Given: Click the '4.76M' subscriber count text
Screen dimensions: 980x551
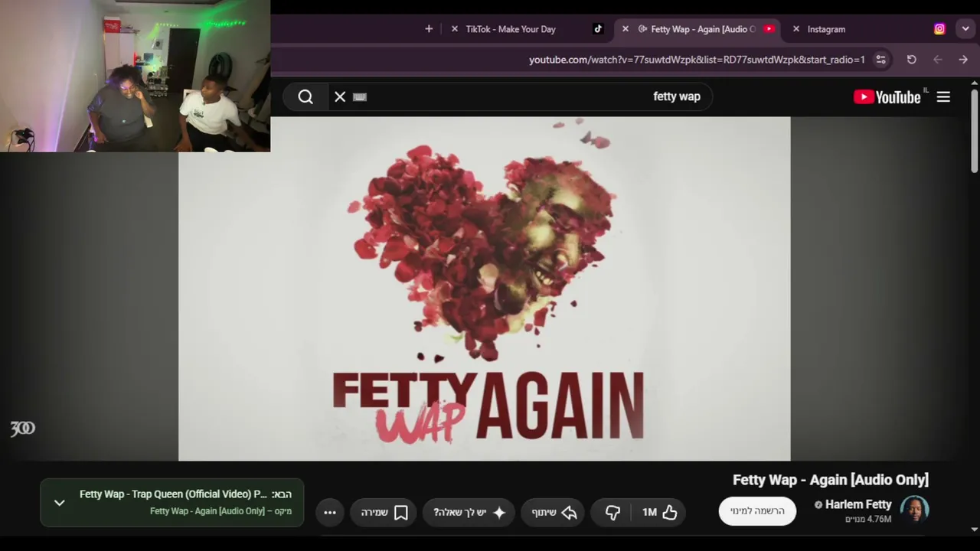Looking at the screenshot, I should 868,519.
